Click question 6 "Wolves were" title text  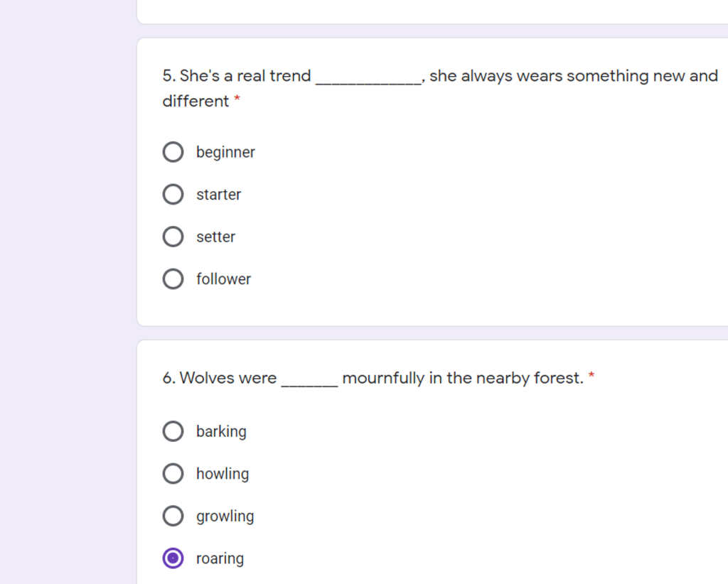(220, 377)
